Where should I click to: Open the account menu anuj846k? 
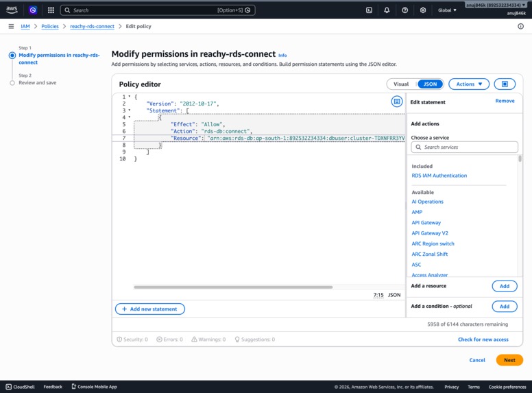(x=496, y=5)
